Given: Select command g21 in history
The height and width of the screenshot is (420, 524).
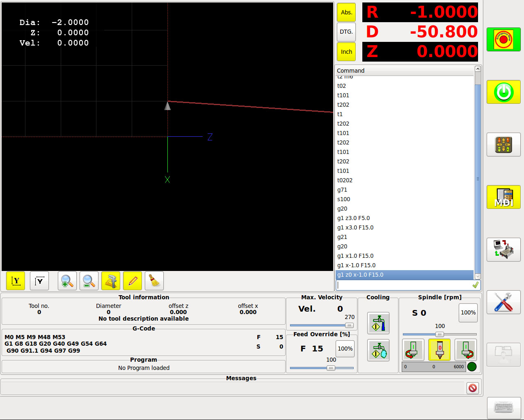Looking at the screenshot, I should pyautogui.click(x=405, y=237).
